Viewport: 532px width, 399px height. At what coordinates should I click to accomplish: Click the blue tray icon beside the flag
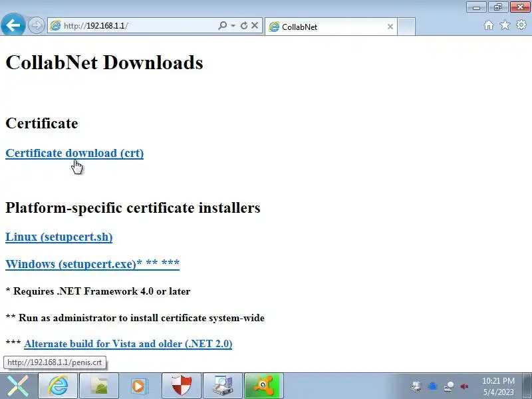tap(433, 386)
